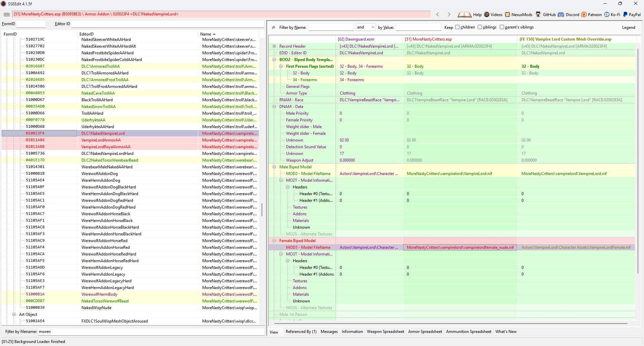Image resolution: width=644 pixels, height=346 pixels.
Task: Enable the parent's siblings checkbox
Action: [x=502, y=27]
